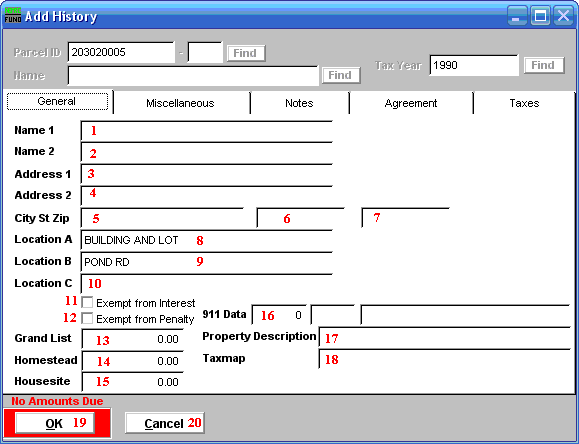The width and height of the screenshot is (579, 444).
Task: Focus the Taxmap input field
Action: pyautogui.click(x=444, y=359)
